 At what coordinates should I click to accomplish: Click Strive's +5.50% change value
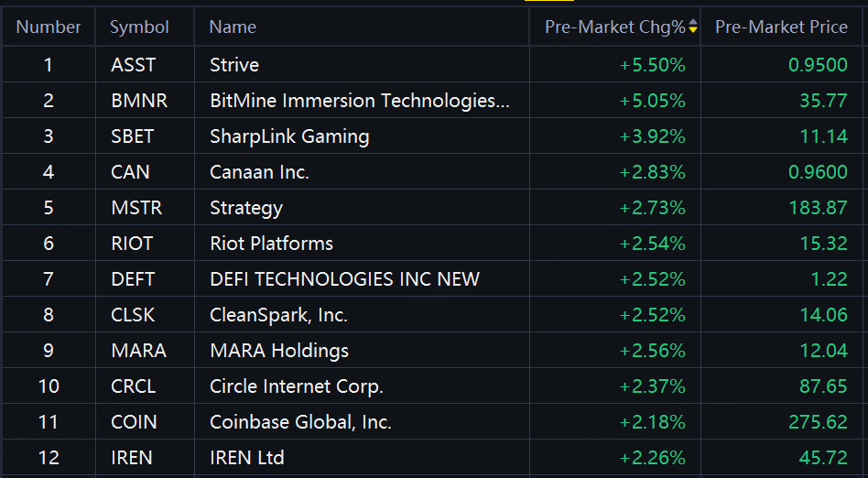(x=652, y=65)
